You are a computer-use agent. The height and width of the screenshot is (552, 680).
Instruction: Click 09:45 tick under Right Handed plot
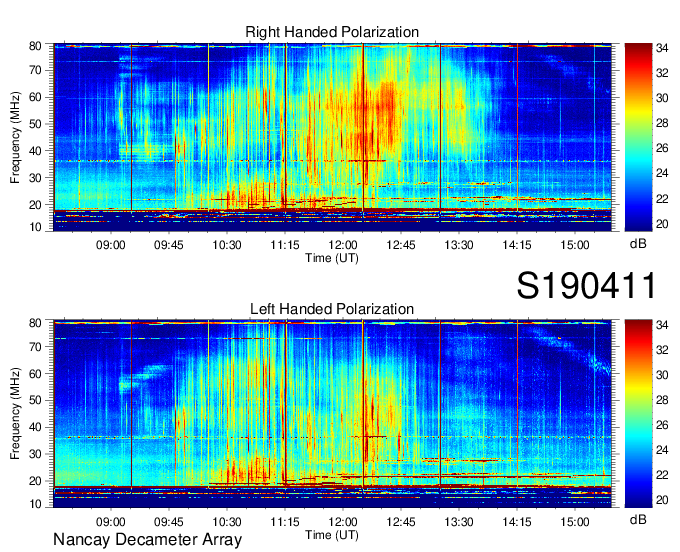pos(169,245)
